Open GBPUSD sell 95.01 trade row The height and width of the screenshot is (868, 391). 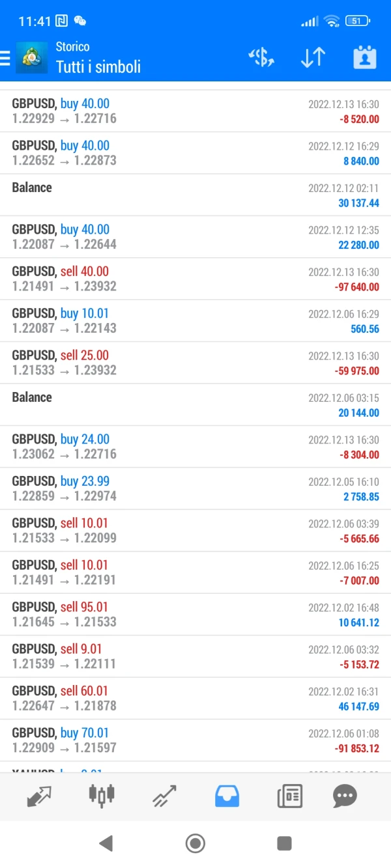pos(195,615)
